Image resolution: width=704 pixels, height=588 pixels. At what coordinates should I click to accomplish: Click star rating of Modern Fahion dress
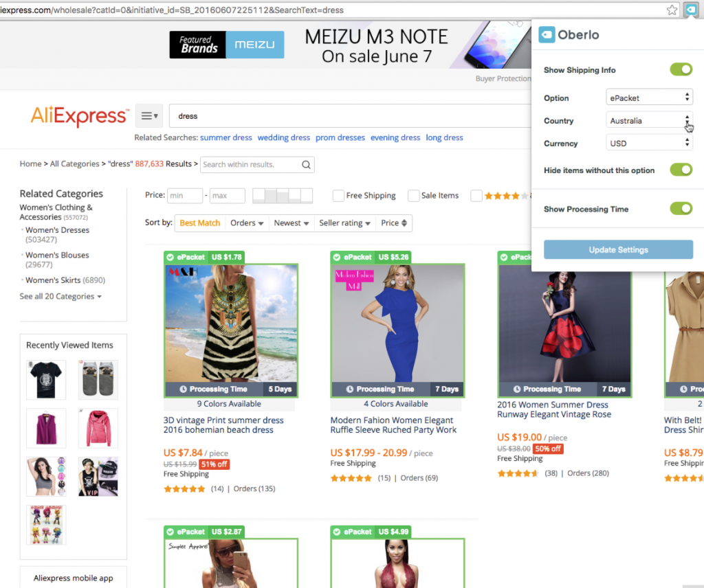(351, 478)
